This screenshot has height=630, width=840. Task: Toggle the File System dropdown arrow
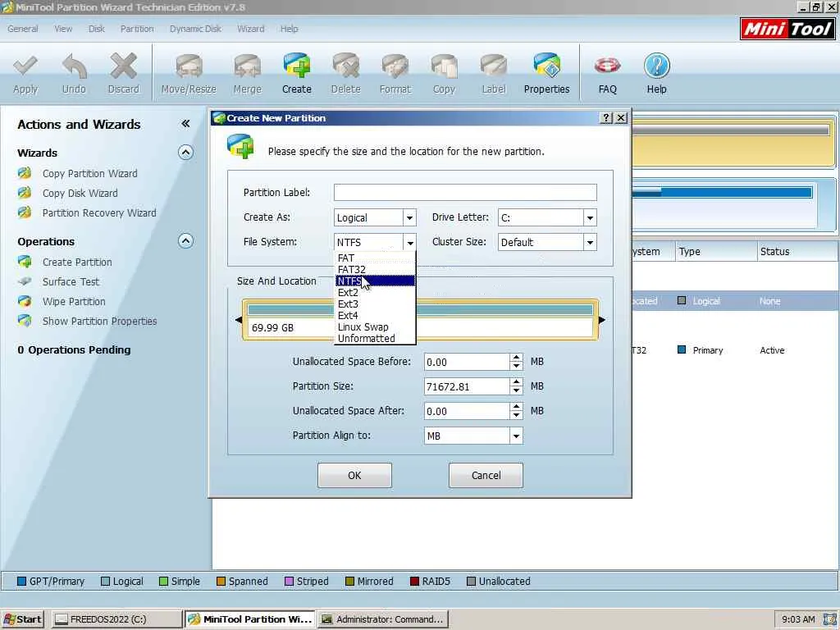[409, 242]
